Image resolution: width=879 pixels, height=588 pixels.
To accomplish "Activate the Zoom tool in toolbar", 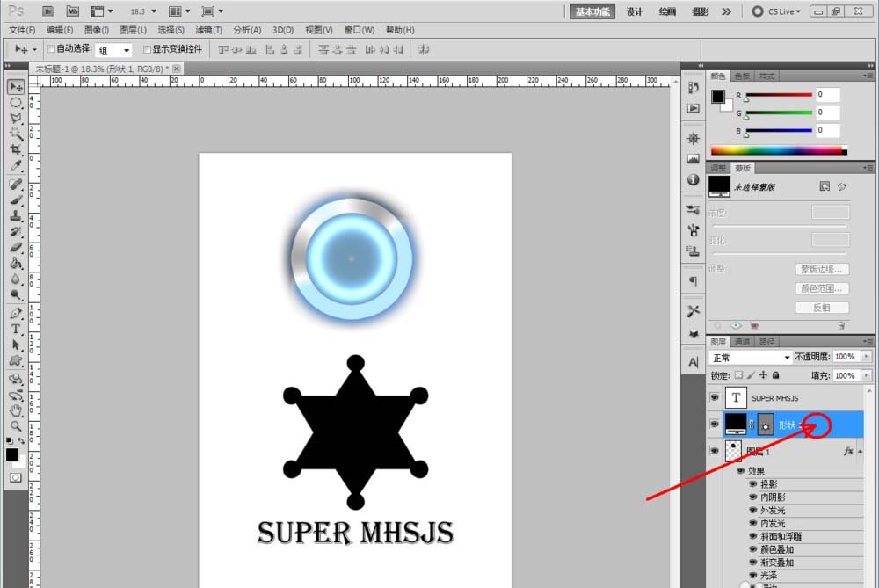I will pos(16,425).
